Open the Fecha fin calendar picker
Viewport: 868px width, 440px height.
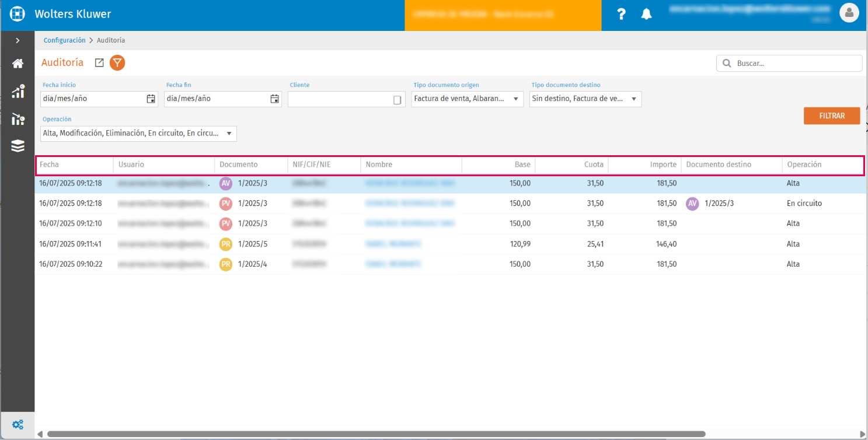point(274,99)
